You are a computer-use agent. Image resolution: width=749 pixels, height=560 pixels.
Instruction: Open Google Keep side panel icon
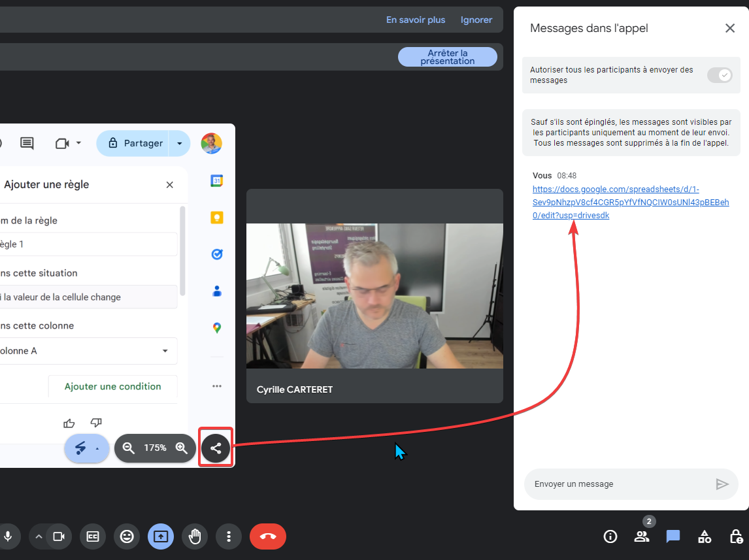click(x=217, y=218)
